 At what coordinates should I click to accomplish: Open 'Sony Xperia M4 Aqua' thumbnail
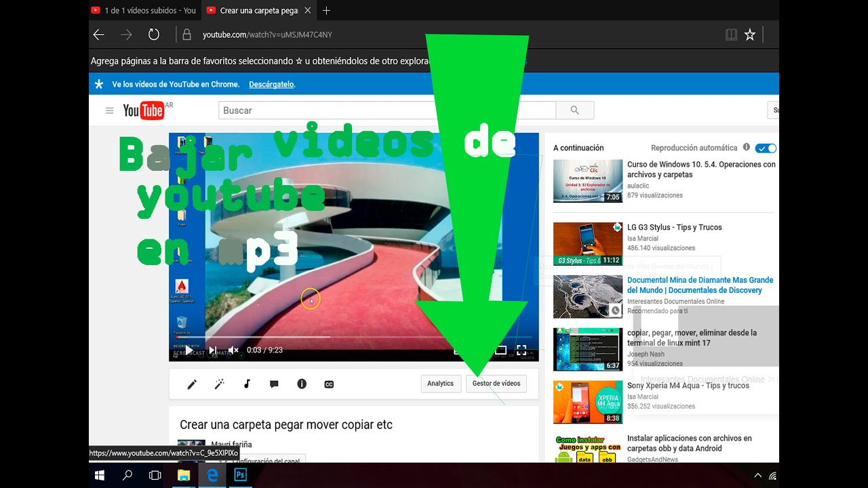[x=588, y=403]
